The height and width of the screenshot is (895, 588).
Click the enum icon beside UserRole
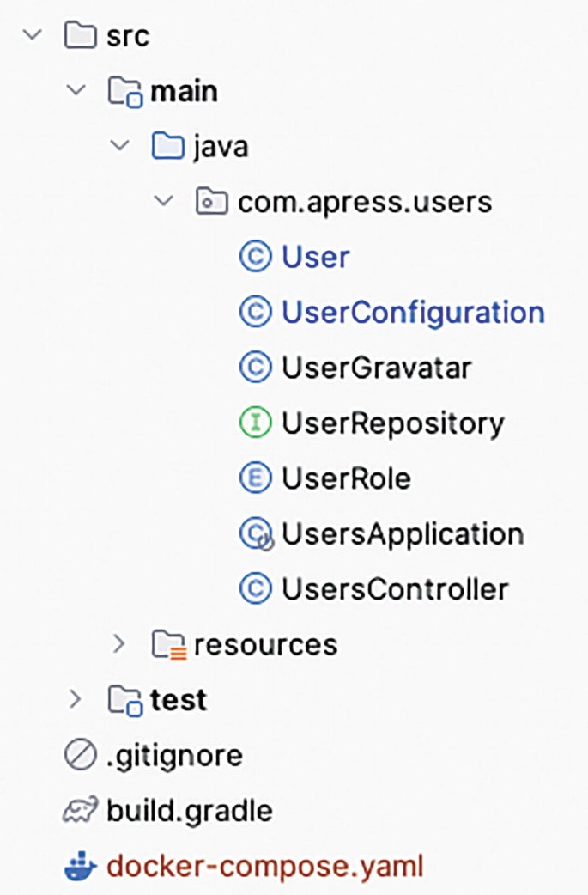coord(255,478)
